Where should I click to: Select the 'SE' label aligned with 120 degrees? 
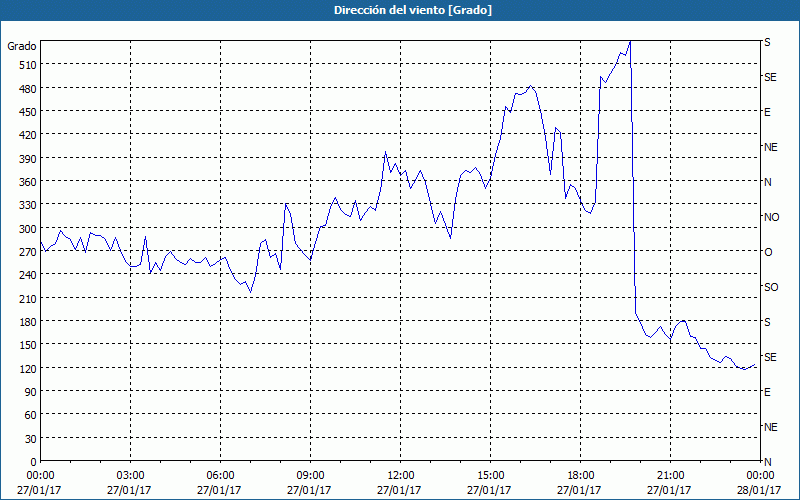pyautogui.click(x=770, y=357)
